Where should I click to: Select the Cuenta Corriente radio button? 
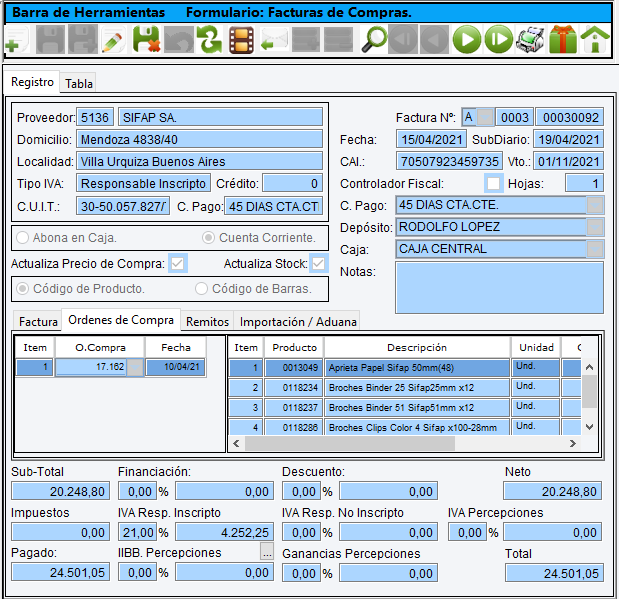(208, 238)
